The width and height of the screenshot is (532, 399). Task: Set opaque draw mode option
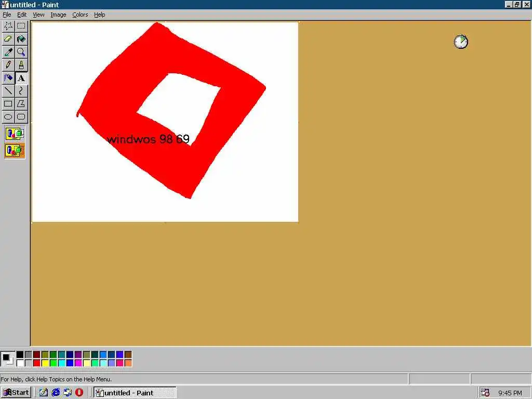15,134
